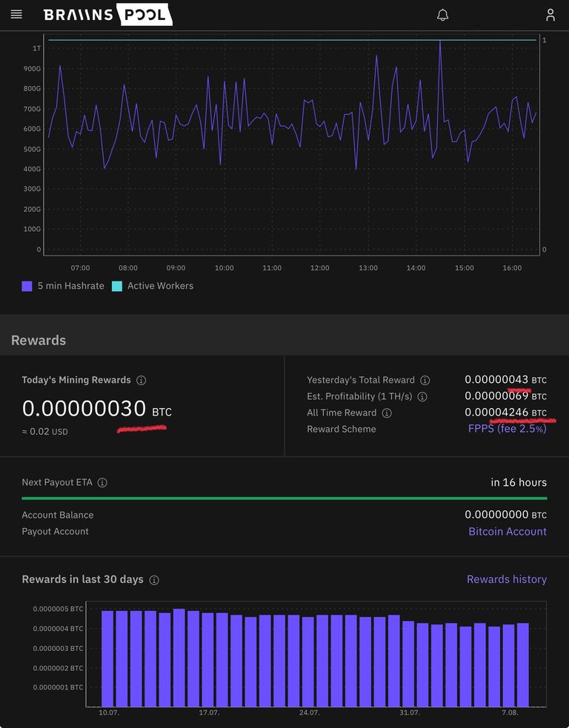569x728 pixels.
Task: Click the 0.00004246 BTC all time value
Action: 505,413
